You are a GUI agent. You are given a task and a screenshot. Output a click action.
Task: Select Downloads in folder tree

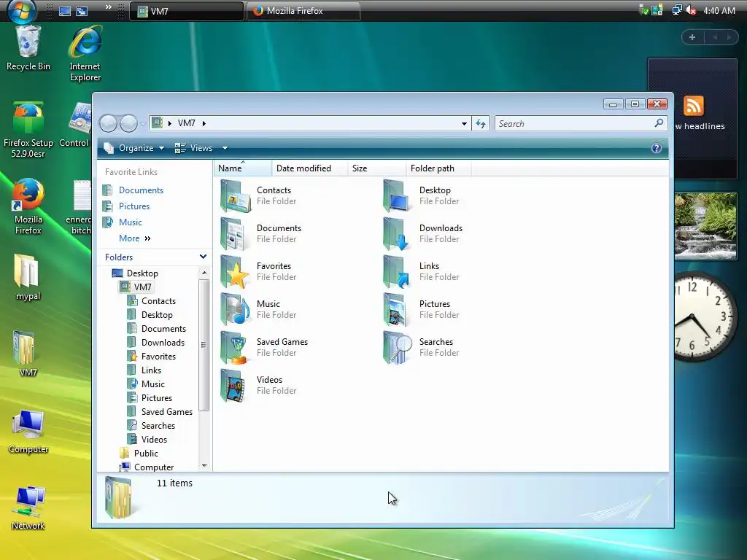pos(163,343)
